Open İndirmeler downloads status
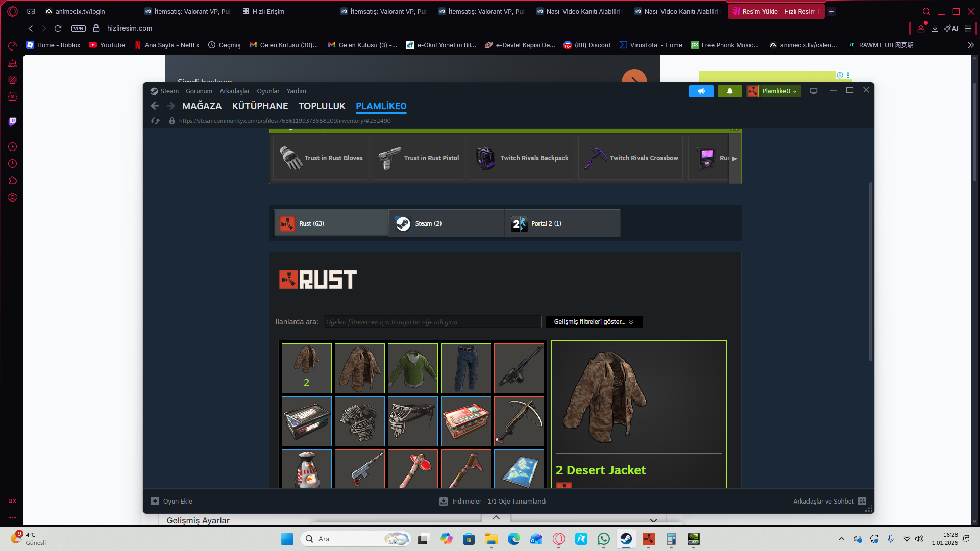 click(x=493, y=502)
